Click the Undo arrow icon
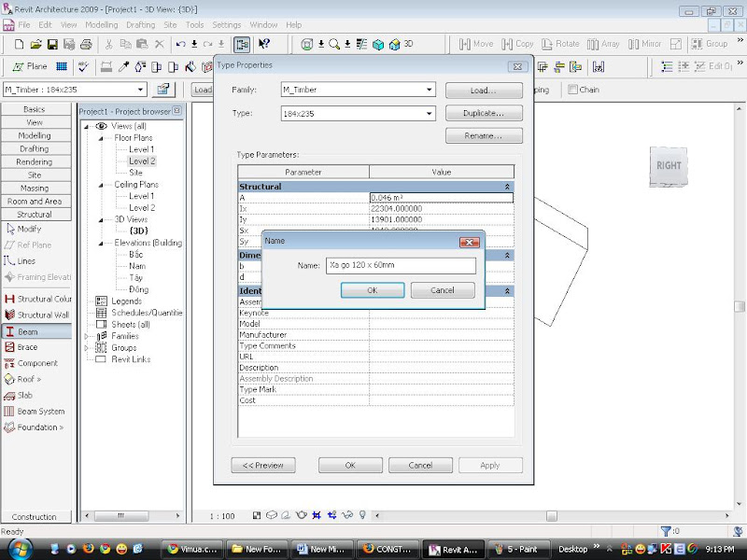Viewport: 747px width, 560px height. [x=180, y=44]
